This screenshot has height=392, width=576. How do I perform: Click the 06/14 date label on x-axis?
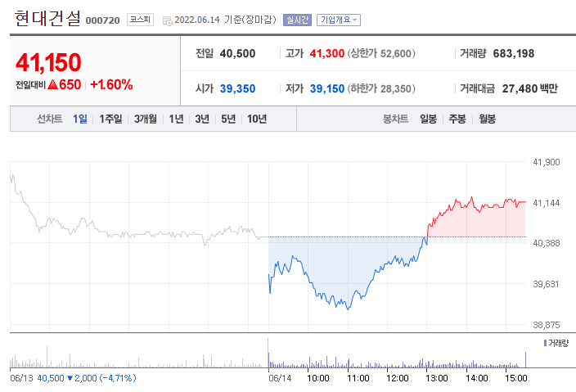tap(280, 378)
